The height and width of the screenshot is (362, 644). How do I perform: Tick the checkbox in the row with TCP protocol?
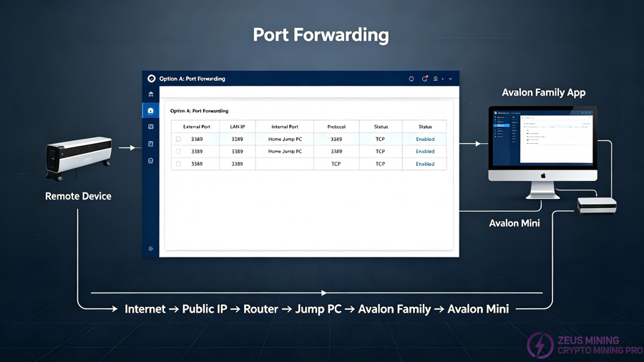click(178, 164)
